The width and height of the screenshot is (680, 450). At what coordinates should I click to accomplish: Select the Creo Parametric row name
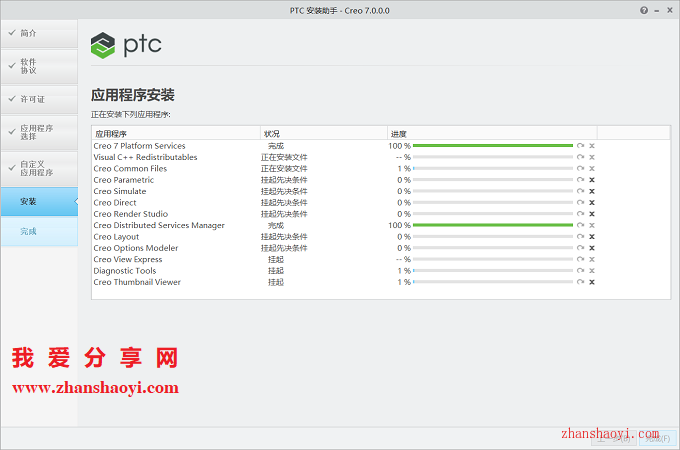point(124,179)
